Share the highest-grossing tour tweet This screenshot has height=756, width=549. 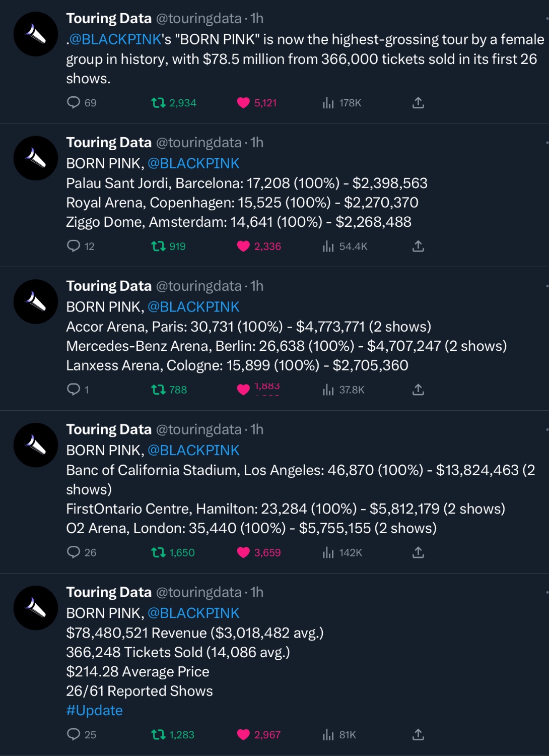pyautogui.click(x=418, y=103)
